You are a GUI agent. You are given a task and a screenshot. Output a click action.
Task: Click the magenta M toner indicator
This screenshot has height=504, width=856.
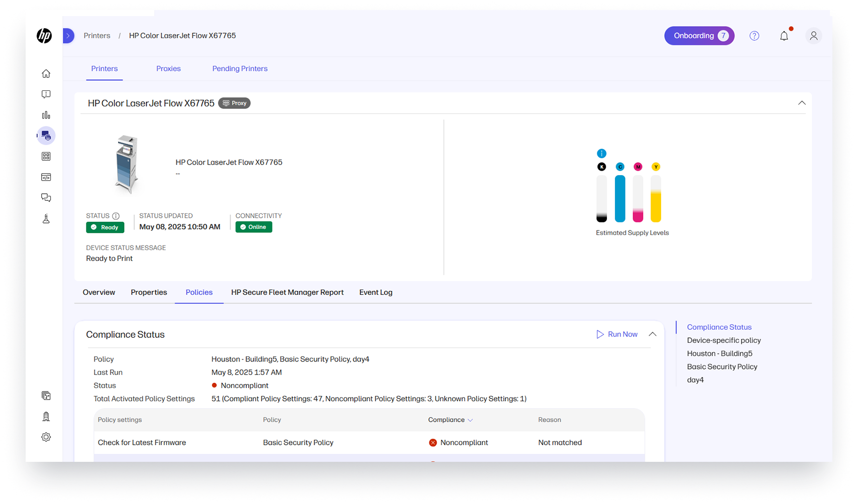(638, 167)
